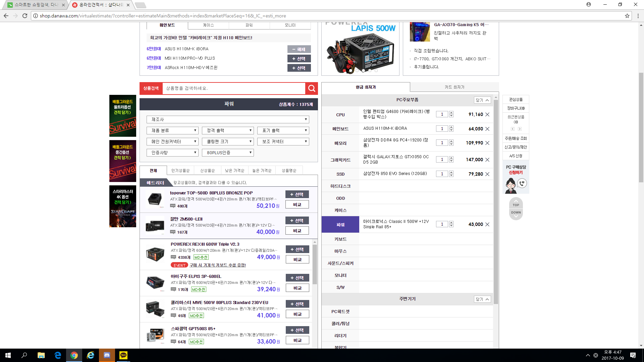This screenshot has height=362, width=644.
Task: Click the product search input field
Action: [234, 88]
